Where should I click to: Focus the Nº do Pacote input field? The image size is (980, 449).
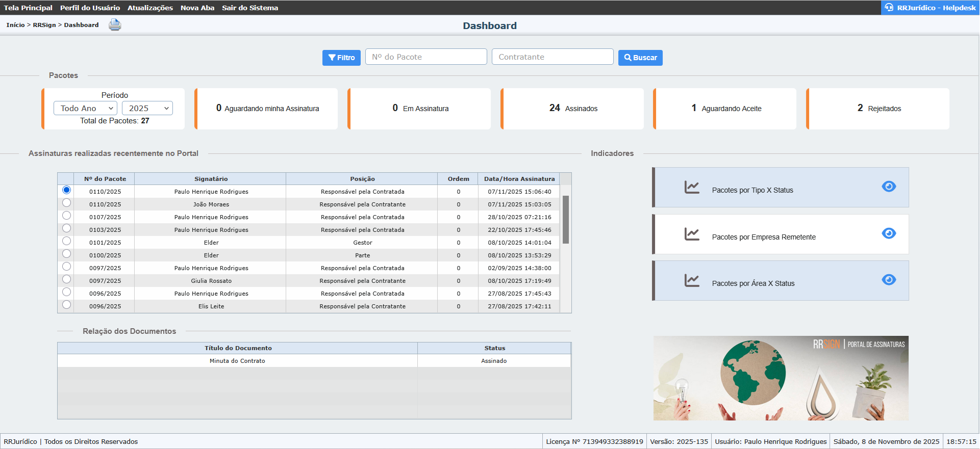426,57
